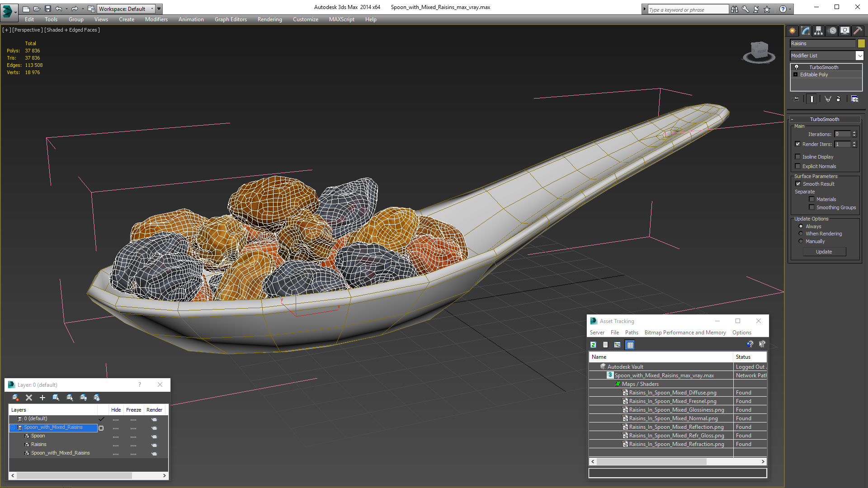Click Configure Modifier Sets icon
This screenshot has height=488, width=868.
tap(854, 99)
